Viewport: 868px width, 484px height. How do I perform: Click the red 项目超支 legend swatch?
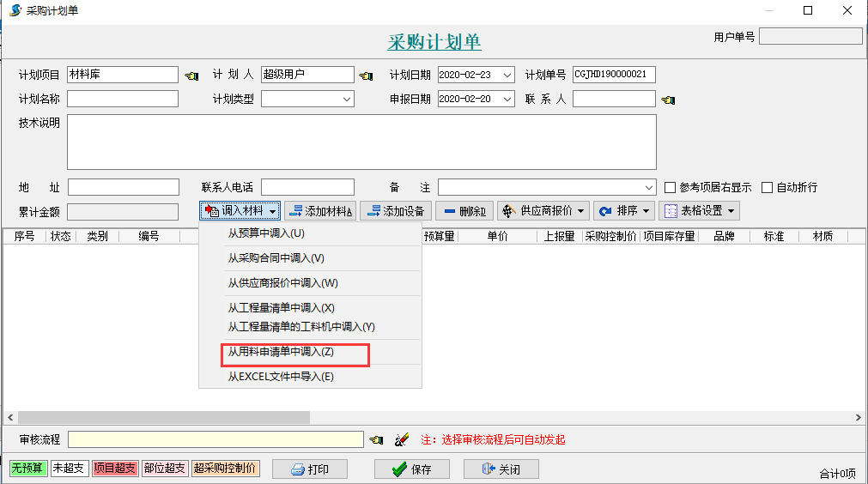[x=115, y=469]
